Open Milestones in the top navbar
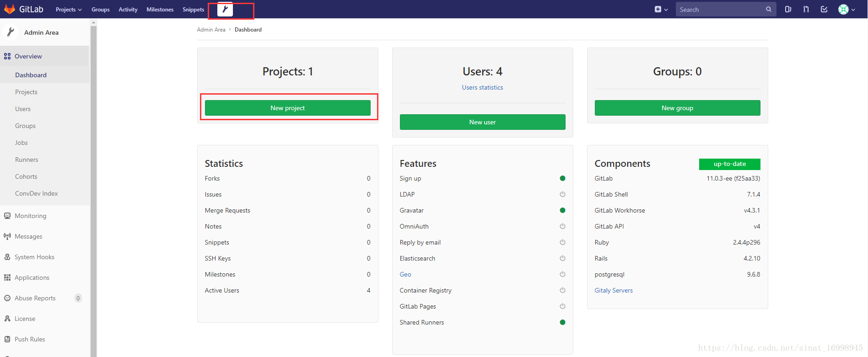The height and width of the screenshot is (357, 868). pos(160,9)
